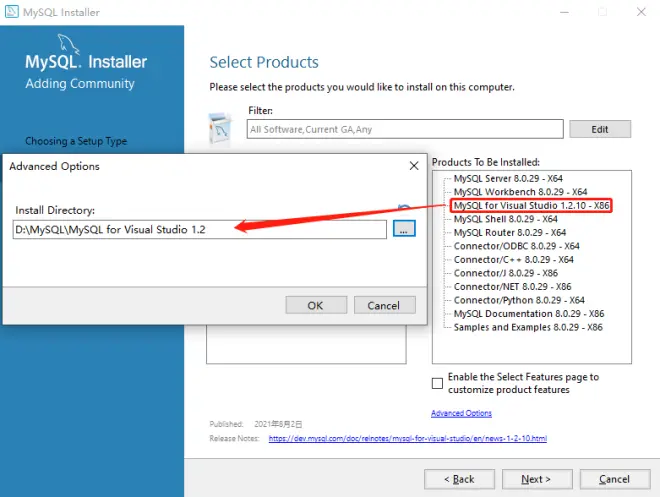The height and width of the screenshot is (497, 660).
Task: Close the Advanced Options dialog
Action: (414, 166)
